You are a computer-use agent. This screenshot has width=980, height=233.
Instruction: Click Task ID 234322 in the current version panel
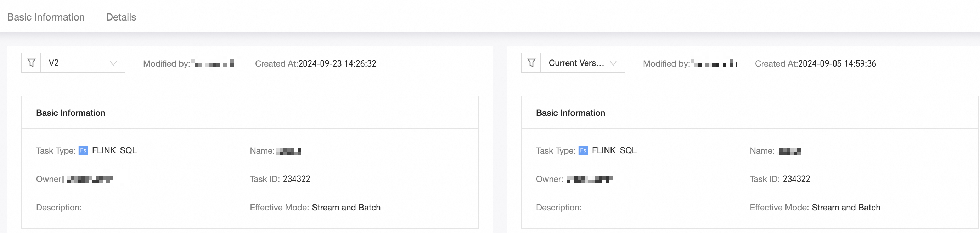pyautogui.click(x=796, y=179)
